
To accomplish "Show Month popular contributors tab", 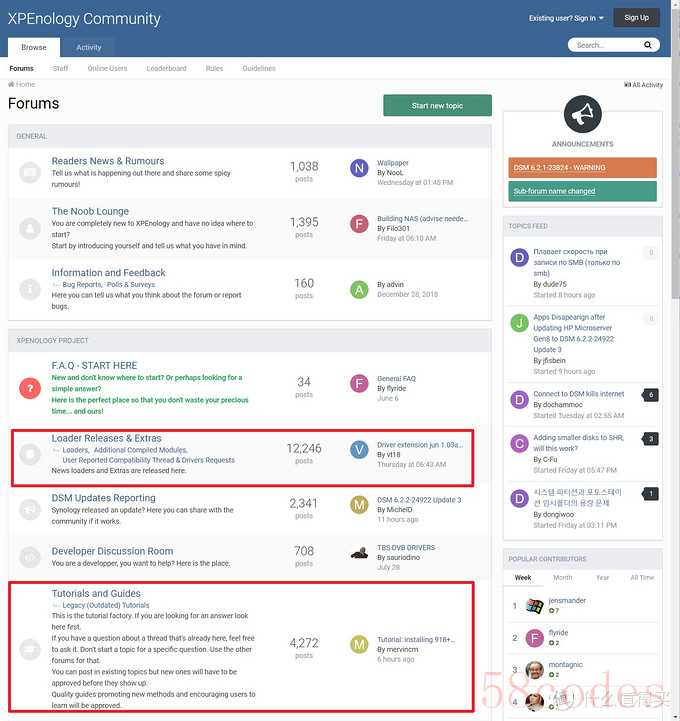I will [563, 578].
